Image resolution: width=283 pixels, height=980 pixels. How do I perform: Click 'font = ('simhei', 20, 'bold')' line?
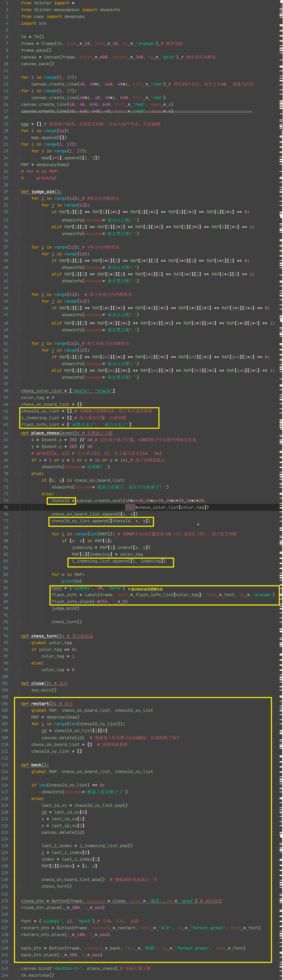pyautogui.click(x=88, y=588)
